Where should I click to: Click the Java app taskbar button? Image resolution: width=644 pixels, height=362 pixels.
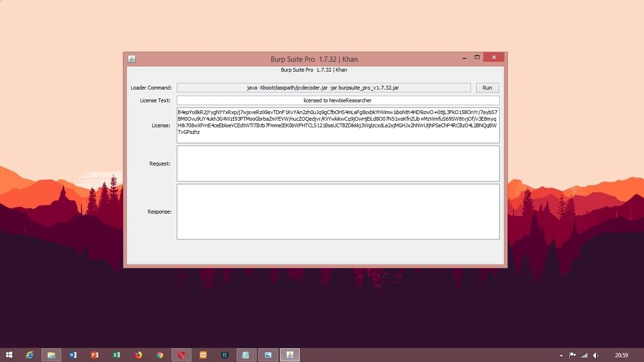point(290,355)
